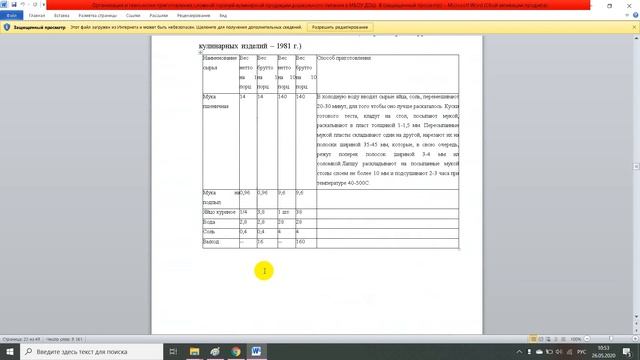Screen dimensions: 640x360
Task: Click the table cell 'Мука пшеничная'
Action: (x=221, y=141)
